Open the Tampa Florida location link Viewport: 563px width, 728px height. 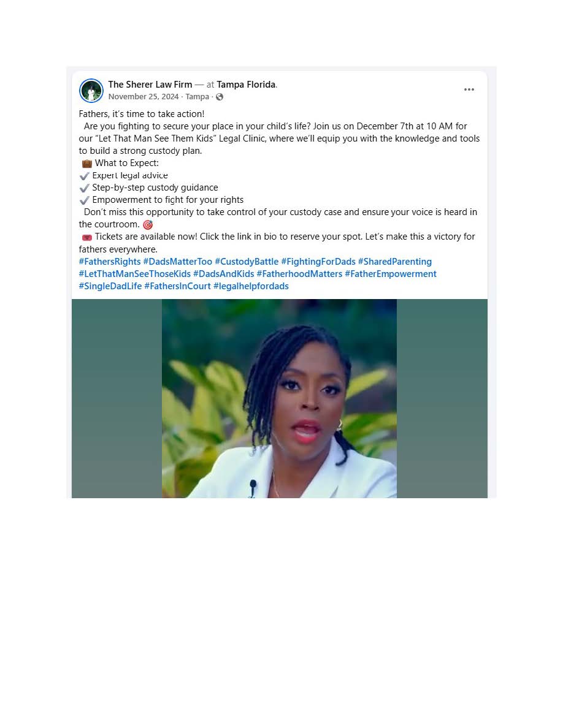click(246, 85)
